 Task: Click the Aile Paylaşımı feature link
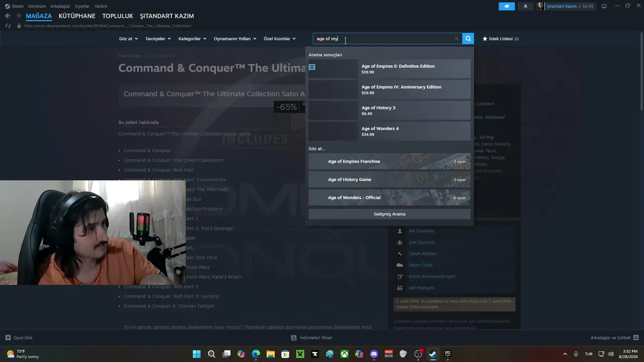click(421, 288)
